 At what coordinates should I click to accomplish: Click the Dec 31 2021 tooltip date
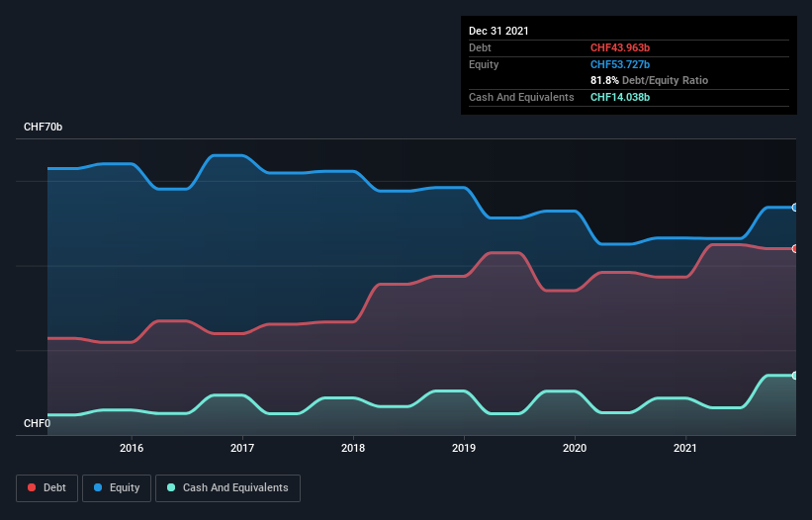tap(498, 31)
